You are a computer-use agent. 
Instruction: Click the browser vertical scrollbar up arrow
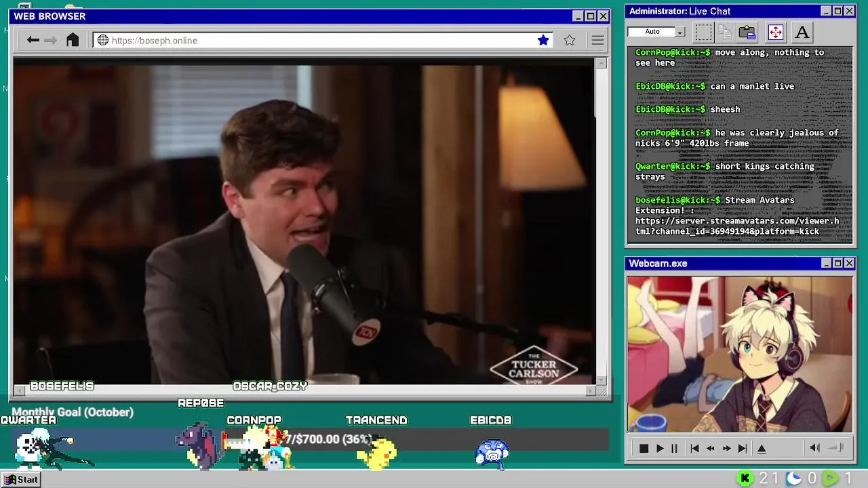(x=601, y=63)
